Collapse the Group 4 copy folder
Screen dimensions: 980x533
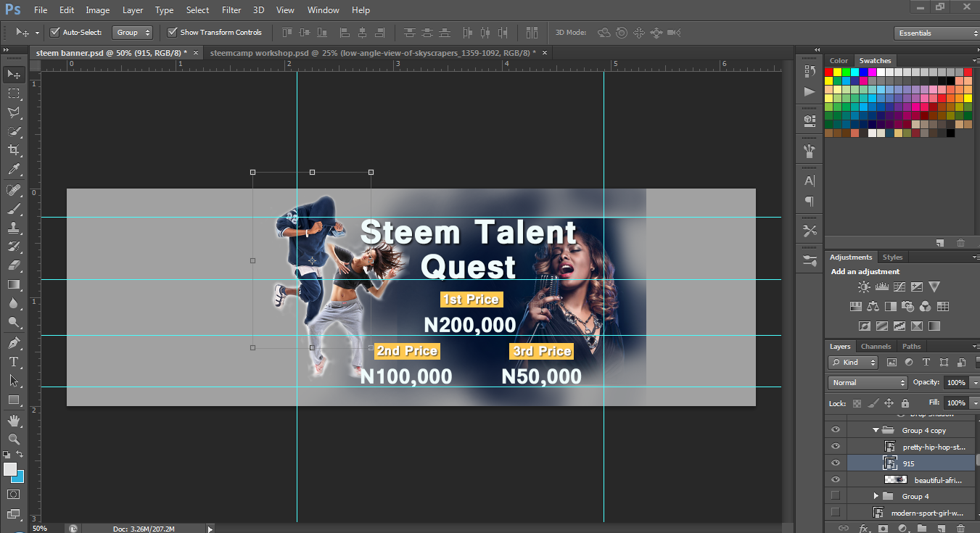point(876,430)
